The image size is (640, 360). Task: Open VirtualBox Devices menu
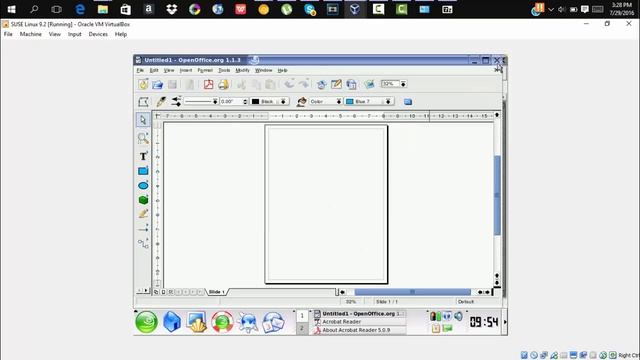coord(98,34)
